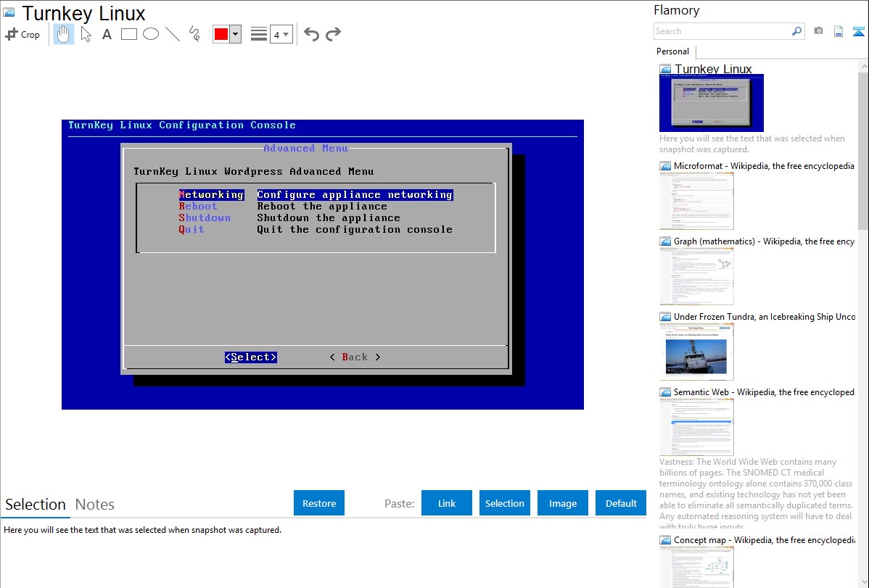This screenshot has height=588, width=869.
Task: Select the freehand scribble tool
Action: click(194, 34)
